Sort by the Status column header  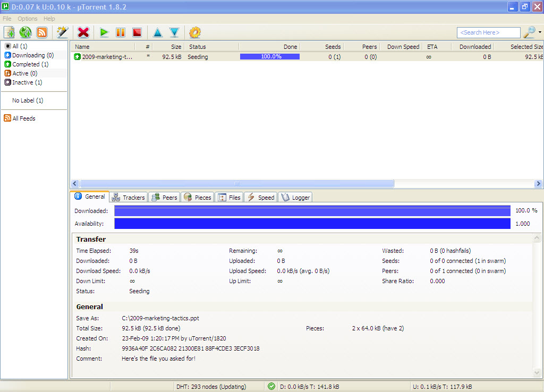click(x=211, y=47)
